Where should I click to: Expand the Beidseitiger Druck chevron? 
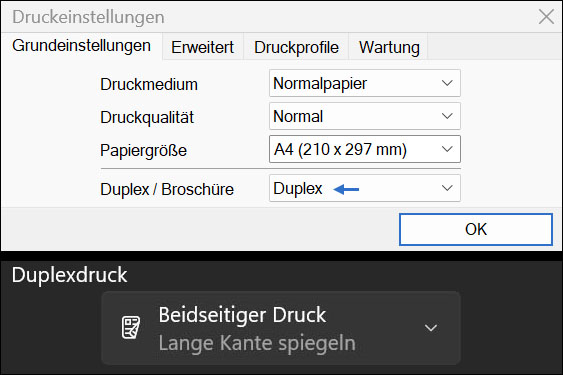431,328
